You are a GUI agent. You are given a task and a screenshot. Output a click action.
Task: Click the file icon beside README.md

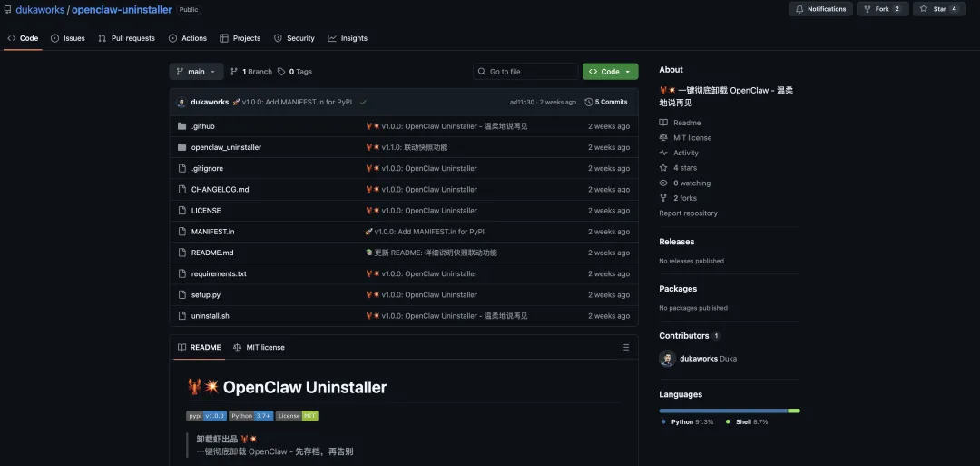(x=181, y=253)
